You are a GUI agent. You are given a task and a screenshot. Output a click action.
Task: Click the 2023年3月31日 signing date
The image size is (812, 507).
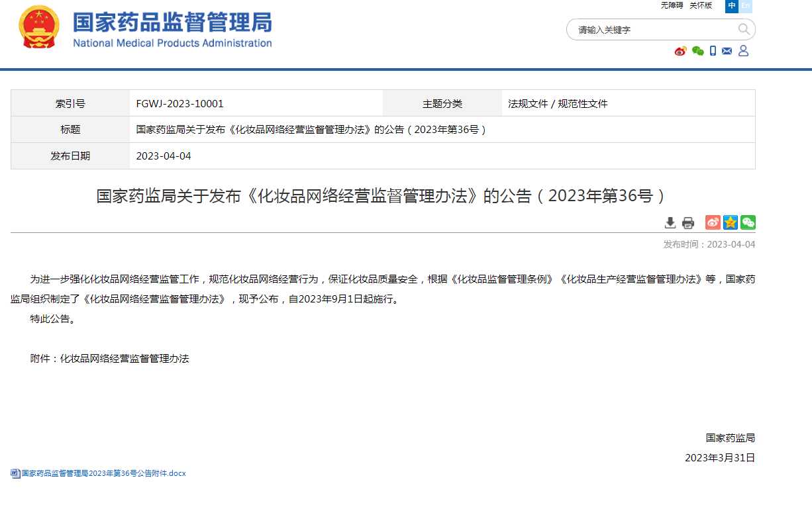(720, 457)
